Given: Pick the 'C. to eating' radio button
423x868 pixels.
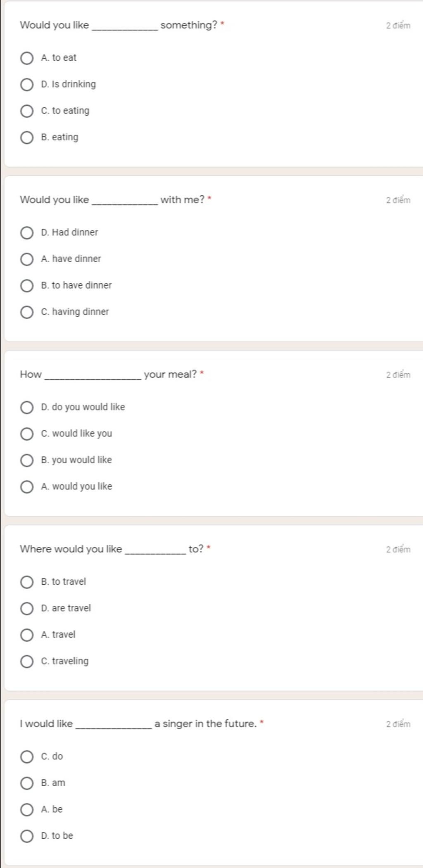Looking at the screenshot, I should [27, 111].
